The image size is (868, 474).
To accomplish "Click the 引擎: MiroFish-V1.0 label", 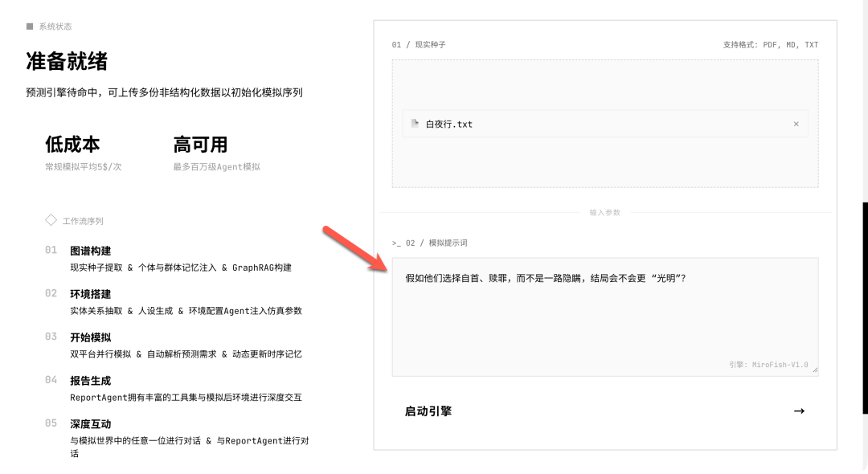I will (x=768, y=365).
